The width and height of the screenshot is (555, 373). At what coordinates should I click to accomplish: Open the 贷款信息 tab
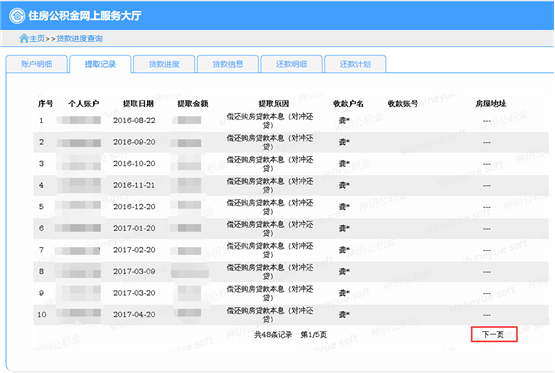pyautogui.click(x=228, y=64)
